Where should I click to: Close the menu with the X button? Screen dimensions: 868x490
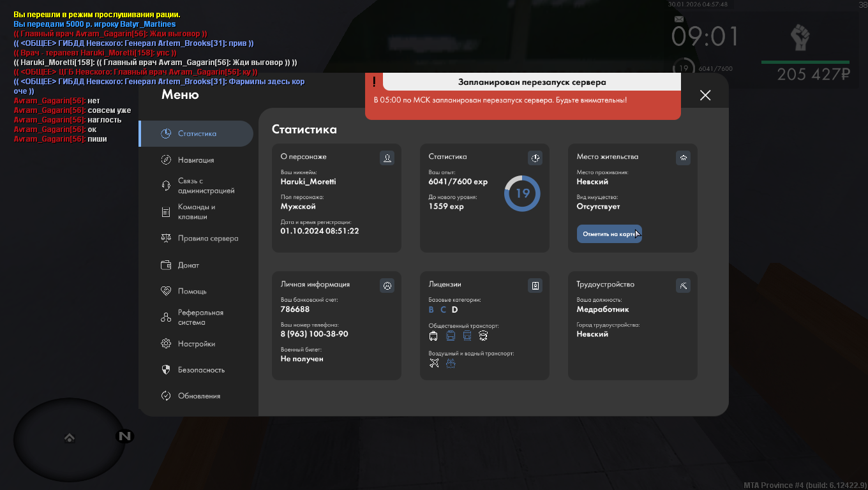(705, 95)
